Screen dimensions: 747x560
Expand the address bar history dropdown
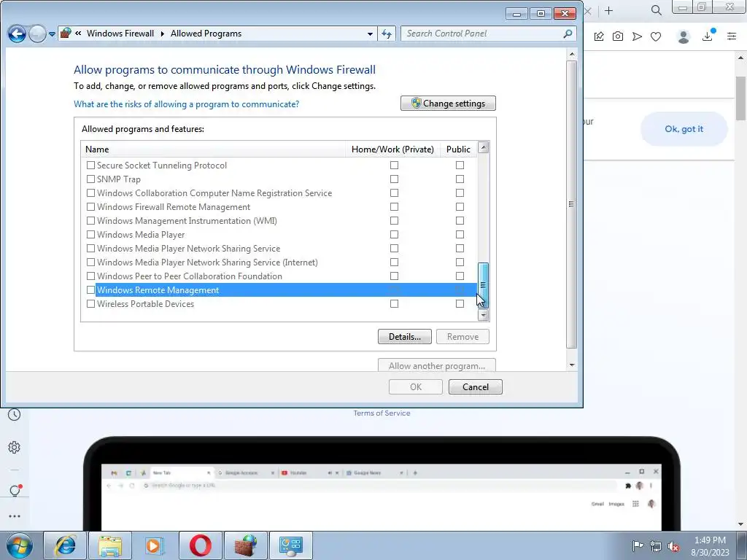[x=370, y=34]
